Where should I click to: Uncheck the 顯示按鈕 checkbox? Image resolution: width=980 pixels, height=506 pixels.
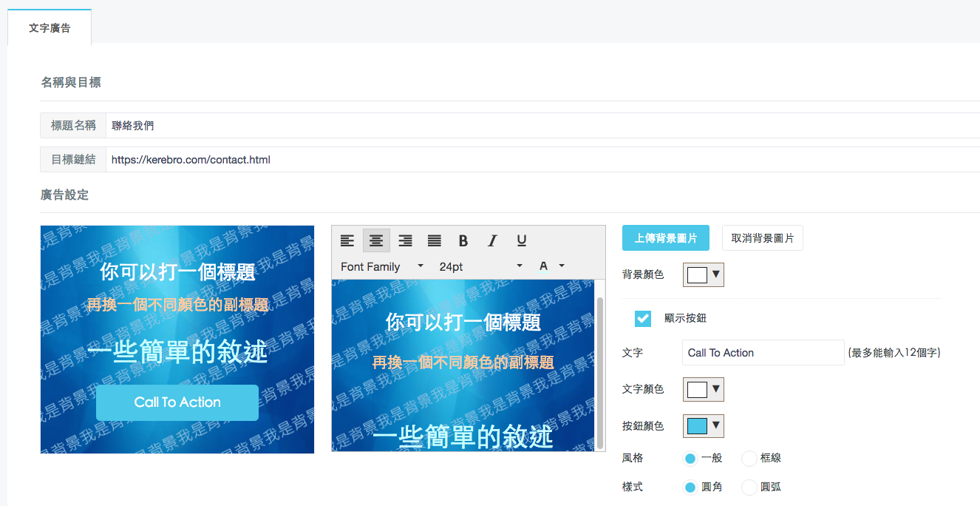point(643,318)
